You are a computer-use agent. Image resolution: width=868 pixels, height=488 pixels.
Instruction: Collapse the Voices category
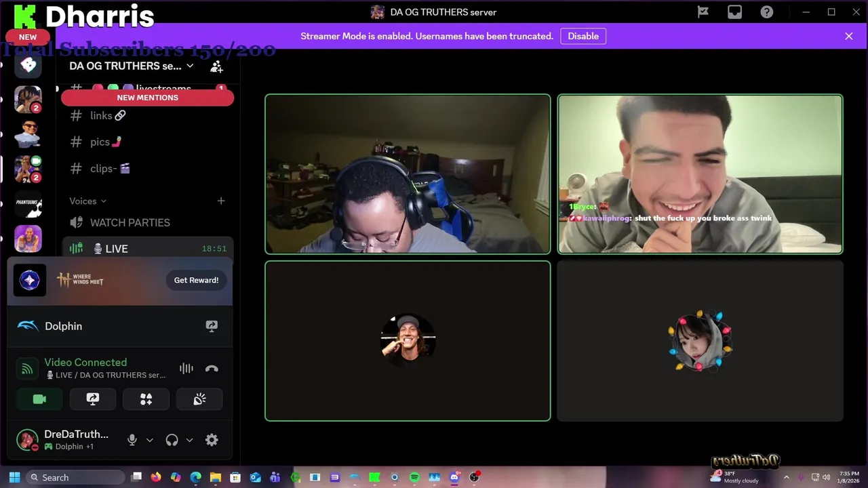point(88,201)
